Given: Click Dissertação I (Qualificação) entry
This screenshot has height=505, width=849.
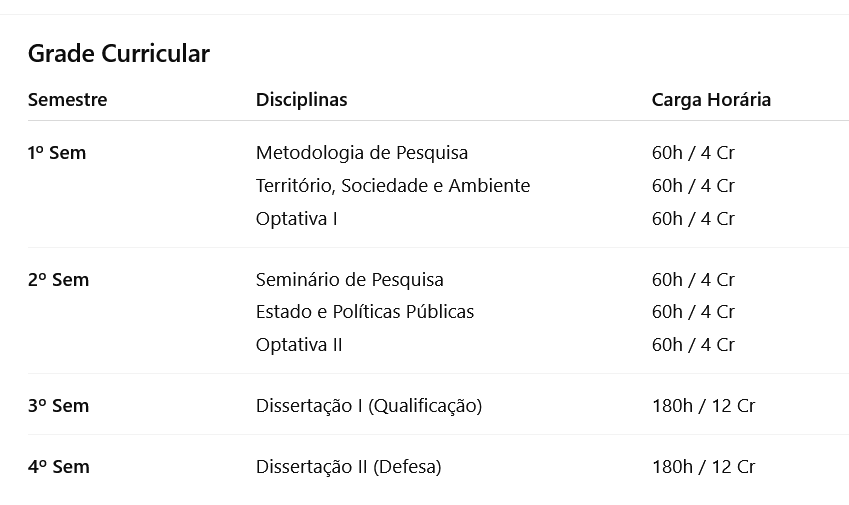Looking at the screenshot, I should click(369, 406).
